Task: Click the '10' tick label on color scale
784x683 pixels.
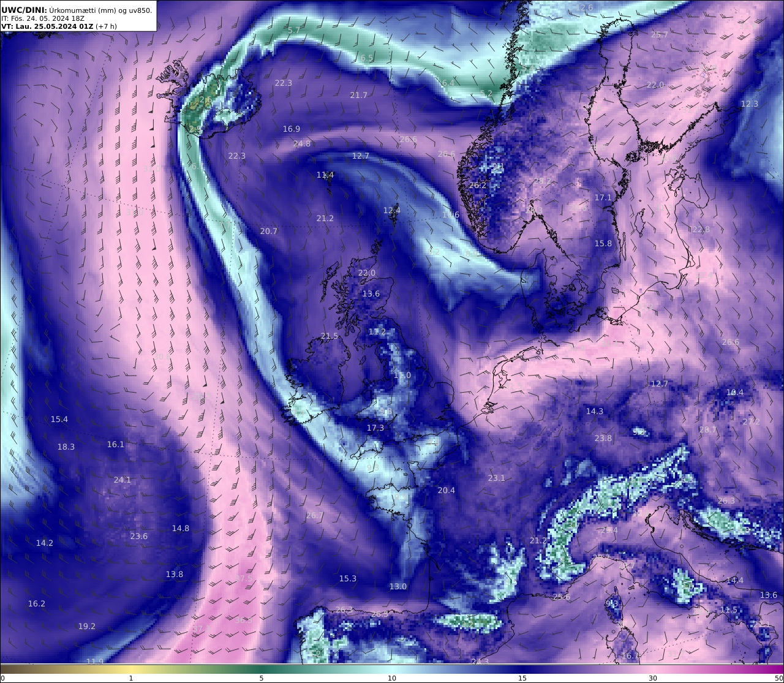Action: point(392,678)
